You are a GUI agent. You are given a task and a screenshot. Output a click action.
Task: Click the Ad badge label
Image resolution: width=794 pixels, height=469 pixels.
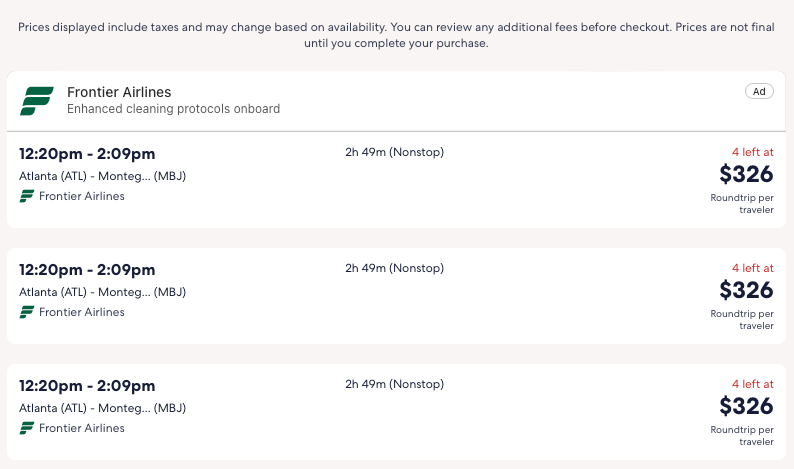point(759,91)
